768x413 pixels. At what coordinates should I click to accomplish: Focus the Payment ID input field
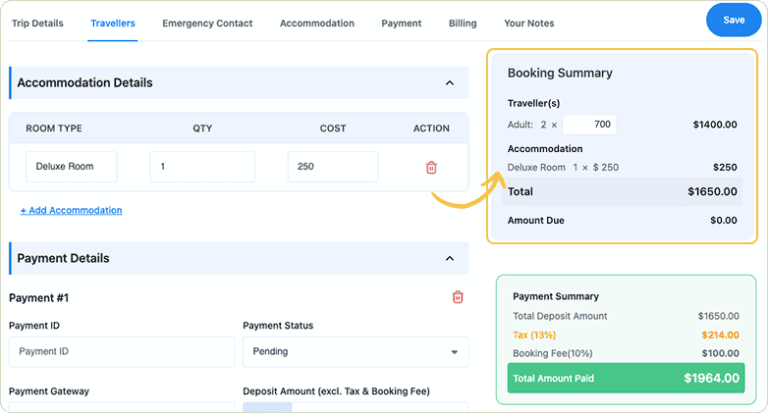pos(121,352)
